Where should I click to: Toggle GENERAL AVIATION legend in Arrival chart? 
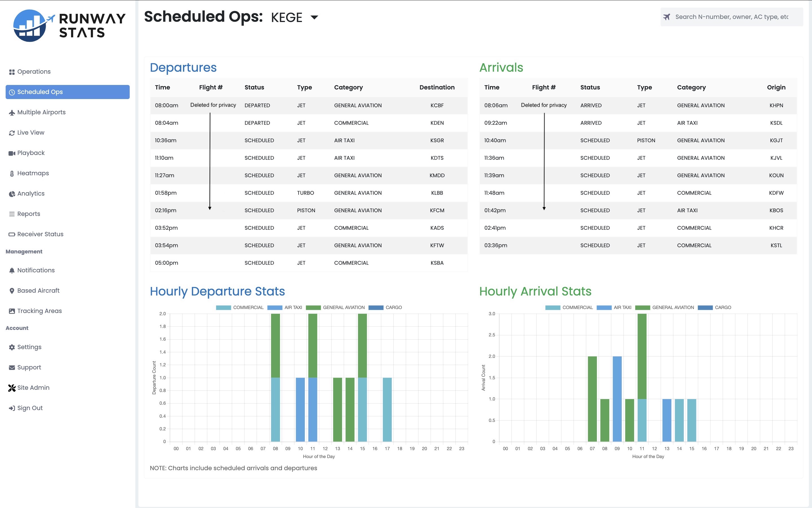pyautogui.click(x=665, y=307)
